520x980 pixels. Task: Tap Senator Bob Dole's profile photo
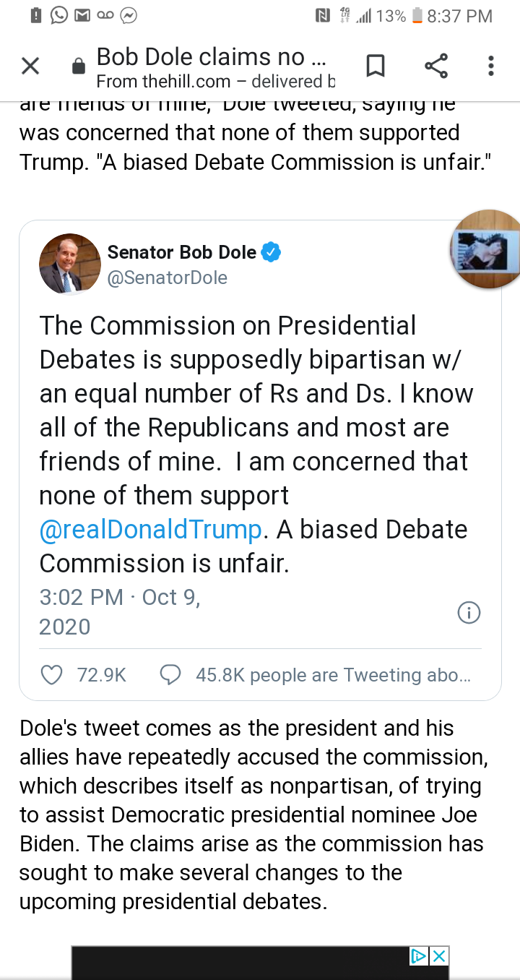(x=69, y=264)
